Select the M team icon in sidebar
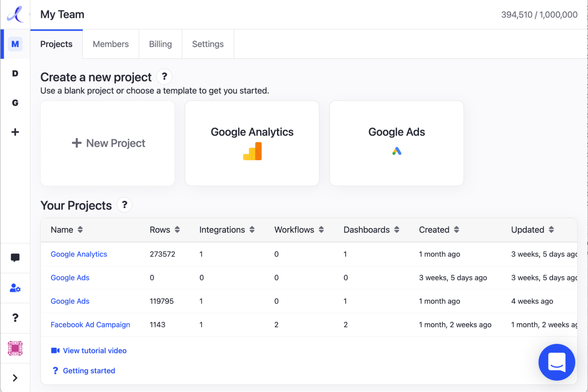588x392 pixels. point(15,44)
